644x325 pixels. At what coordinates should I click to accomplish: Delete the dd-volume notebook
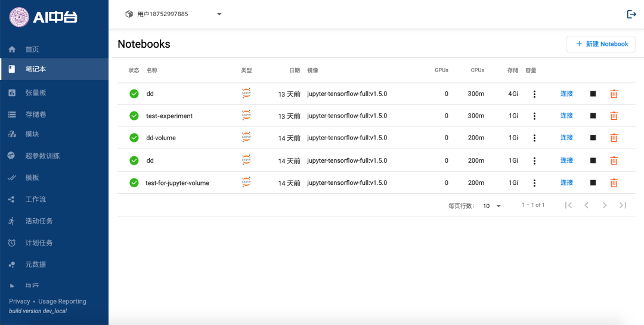[614, 138]
